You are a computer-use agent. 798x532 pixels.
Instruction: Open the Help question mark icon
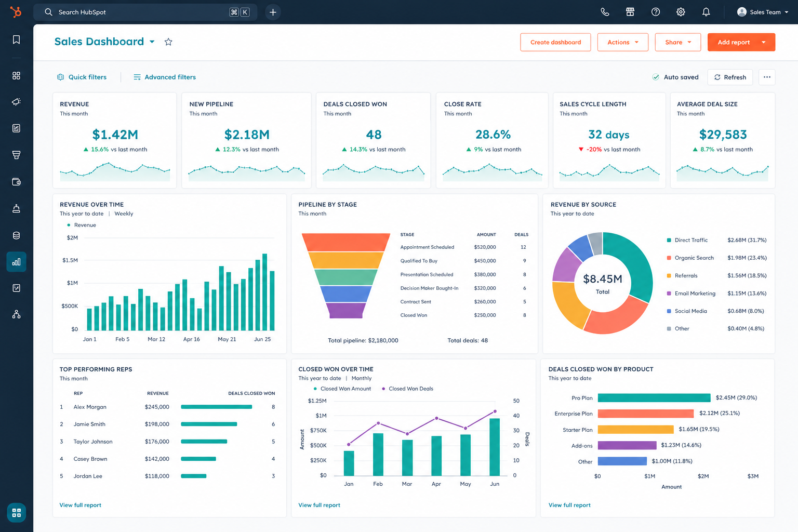[x=656, y=12]
